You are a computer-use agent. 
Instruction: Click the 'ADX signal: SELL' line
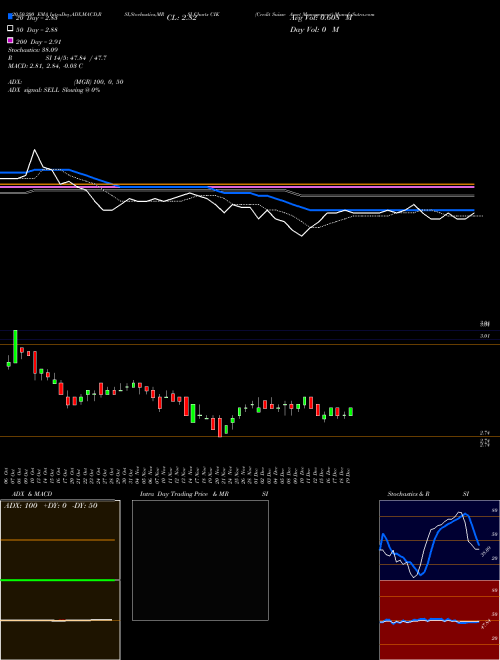click(x=54, y=90)
